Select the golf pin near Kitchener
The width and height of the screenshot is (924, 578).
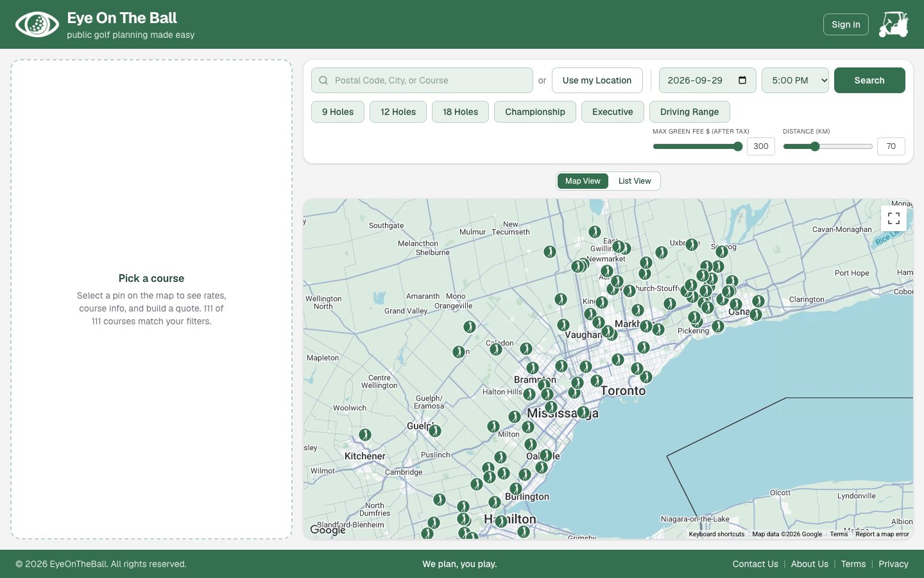click(365, 435)
